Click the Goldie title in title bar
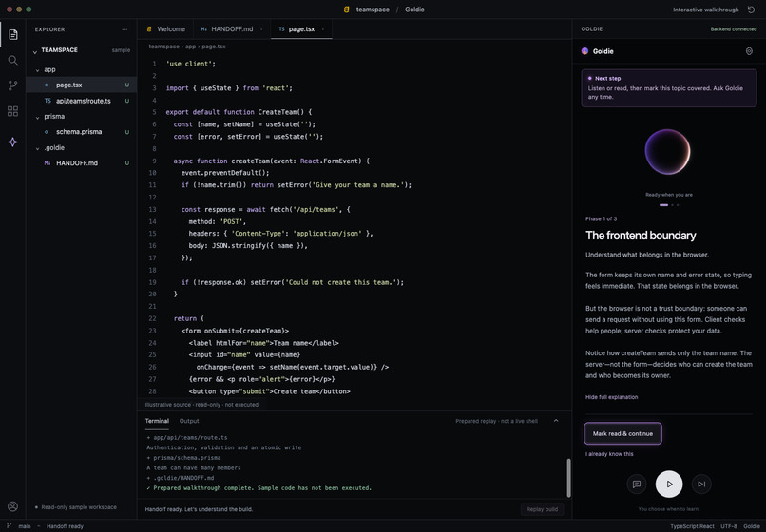The image size is (766, 532). click(x=414, y=9)
